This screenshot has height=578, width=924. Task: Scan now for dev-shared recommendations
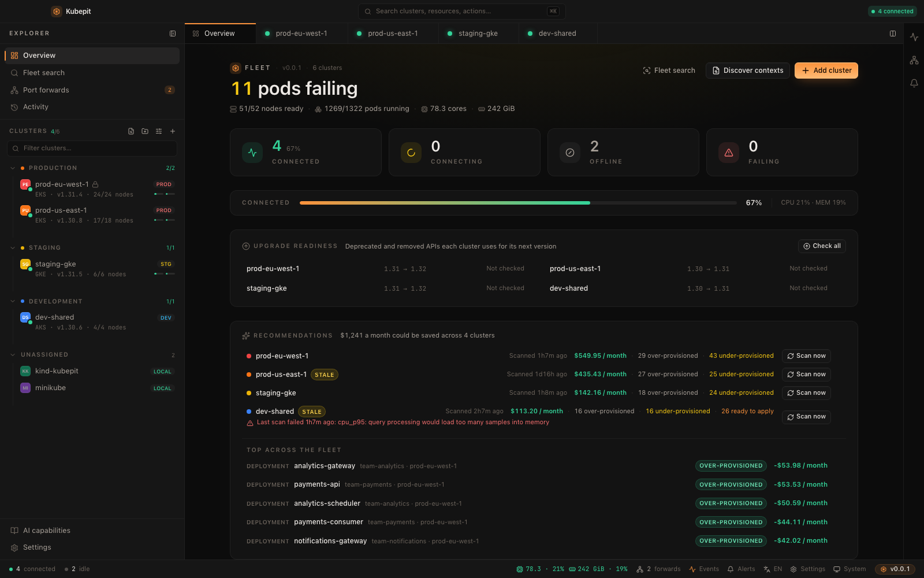pos(806,417)
